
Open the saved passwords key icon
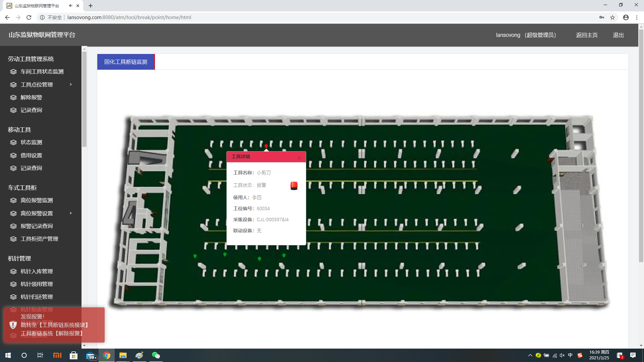pos(602,17)
